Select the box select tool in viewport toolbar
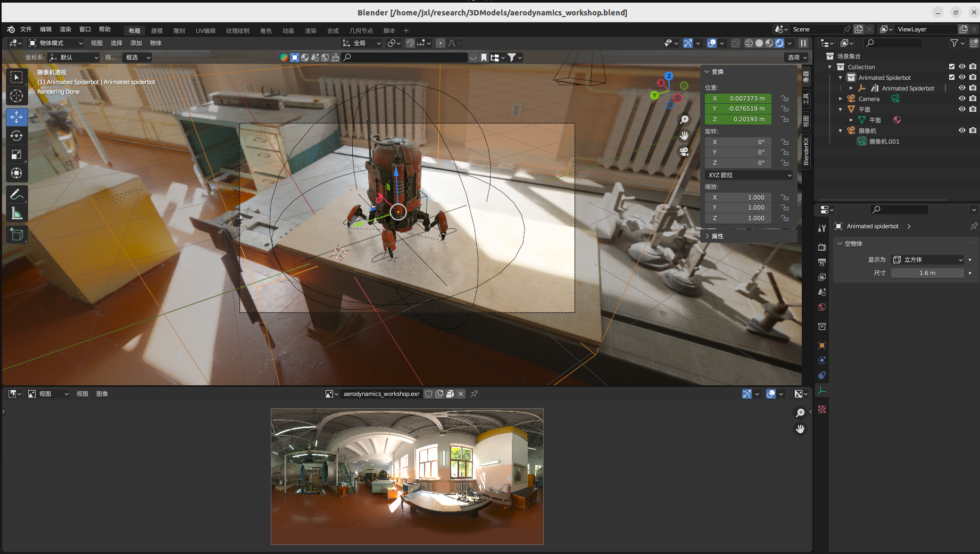 point(16,77)
